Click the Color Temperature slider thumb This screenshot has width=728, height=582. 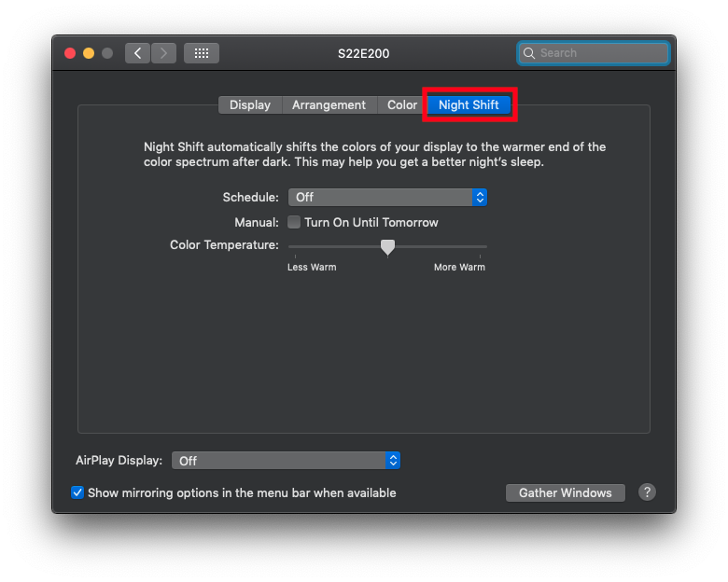click(387, 246)
